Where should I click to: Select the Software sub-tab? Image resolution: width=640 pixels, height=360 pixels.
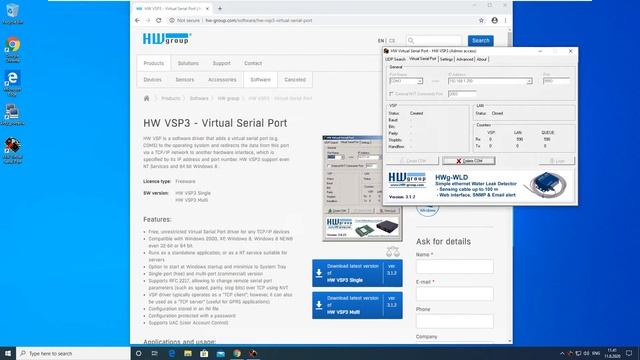(260, 80)
